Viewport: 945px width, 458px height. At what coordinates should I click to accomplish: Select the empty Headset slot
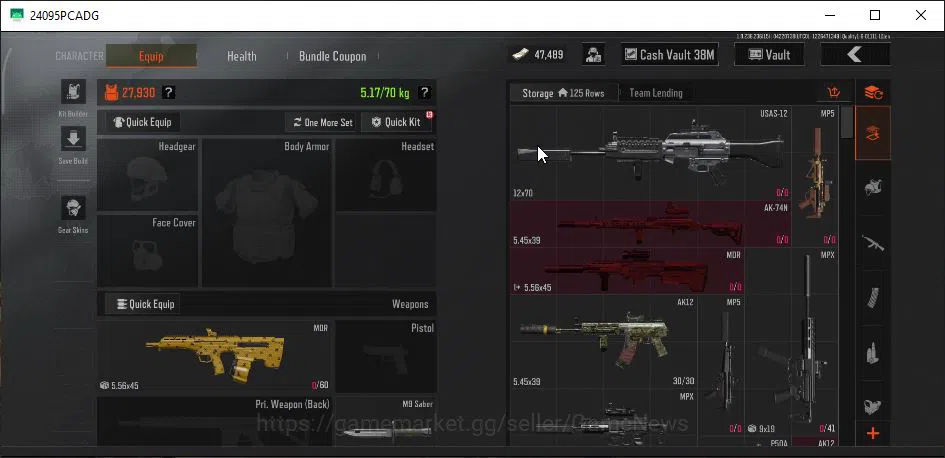(x=386, y=175)
